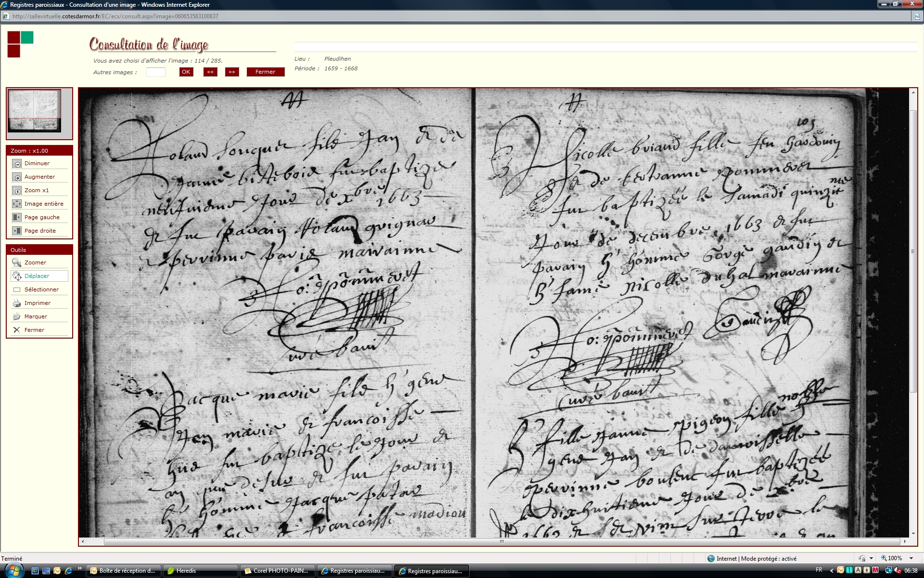
Task: Display the right page with Page droite
Action: pyautogui.click(x=17, y=231)
